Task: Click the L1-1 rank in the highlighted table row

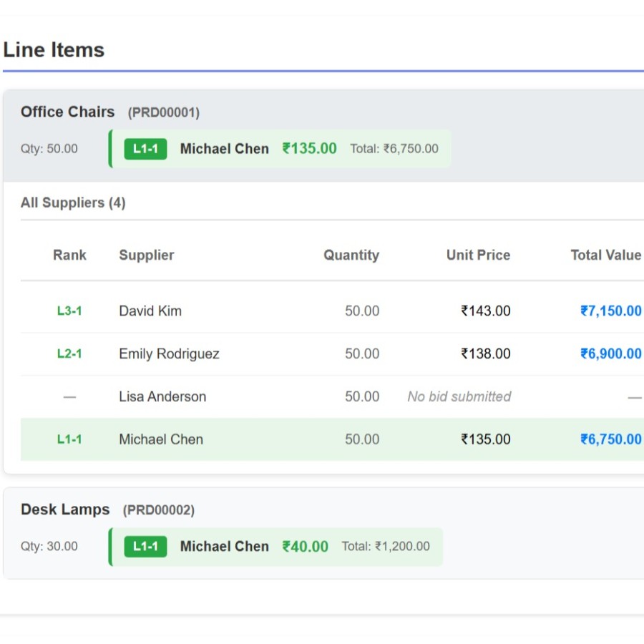Action: click(x=69, y=439)
